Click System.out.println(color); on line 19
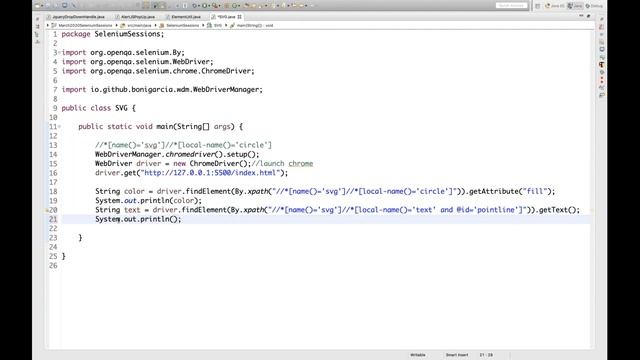Image resolution: width=640 pixels, height=360 pixels. pyautogui.click(x=149, y=200)
